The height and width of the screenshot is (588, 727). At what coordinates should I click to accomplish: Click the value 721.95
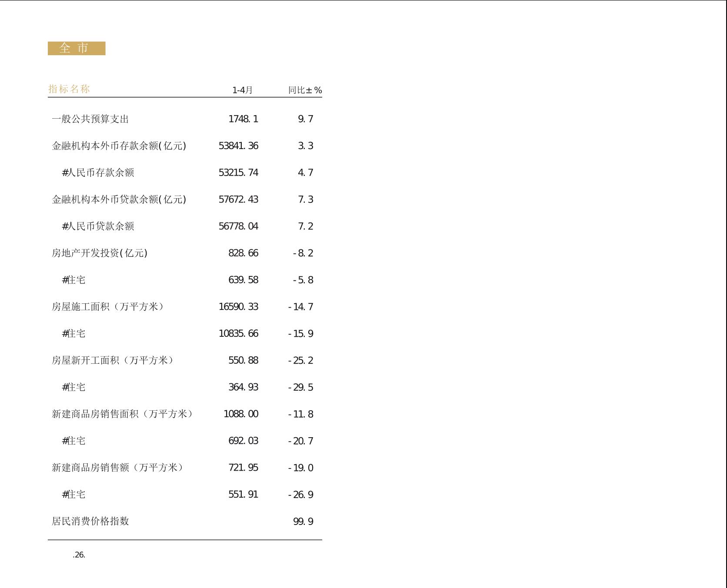click(243, 468)
